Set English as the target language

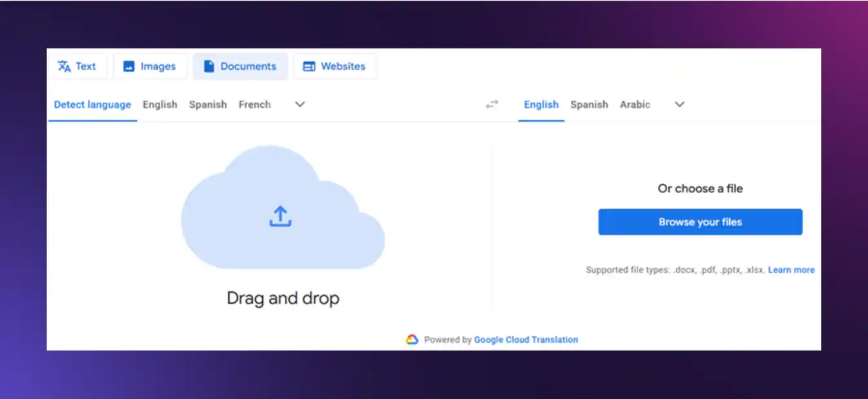(x=541, y=105)
